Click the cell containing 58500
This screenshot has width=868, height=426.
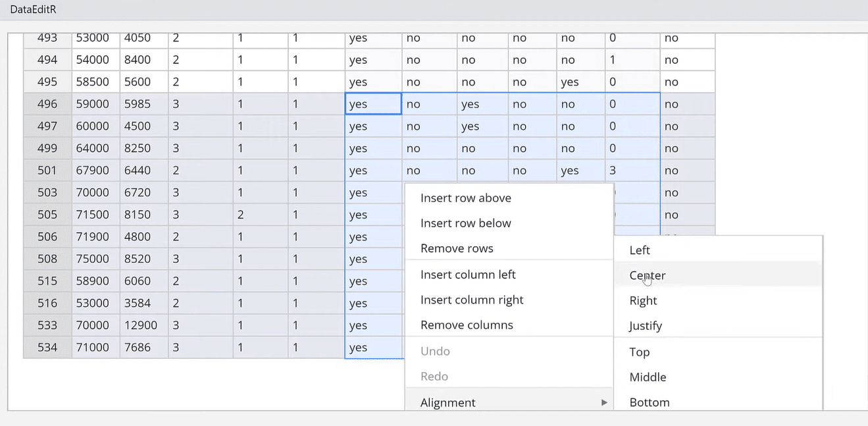[95, 82]
